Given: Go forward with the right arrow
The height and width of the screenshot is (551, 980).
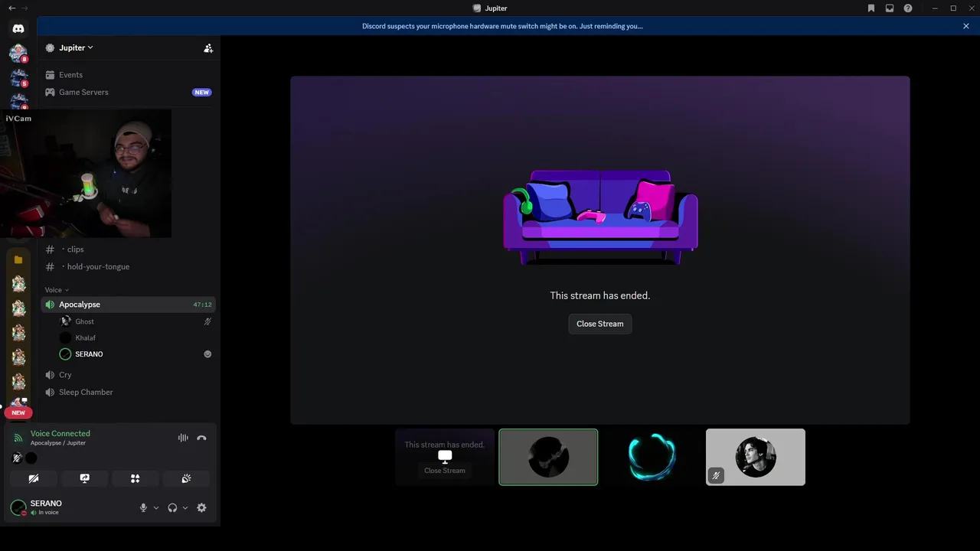Looking at the screenshot, I should pyautogui.click(x=25, y=8).
